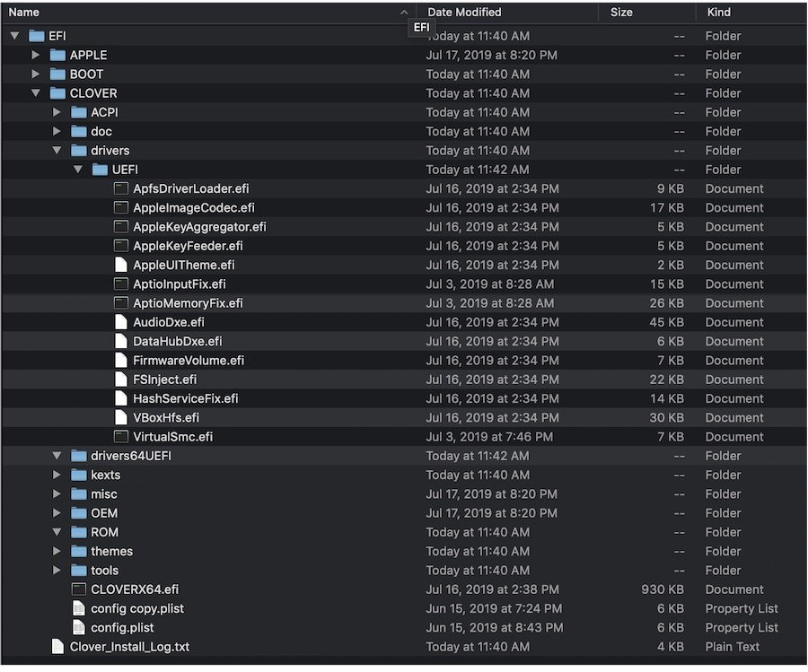
Task: Collapse the drivers folder triangle
Action: [x=57, y=150]
